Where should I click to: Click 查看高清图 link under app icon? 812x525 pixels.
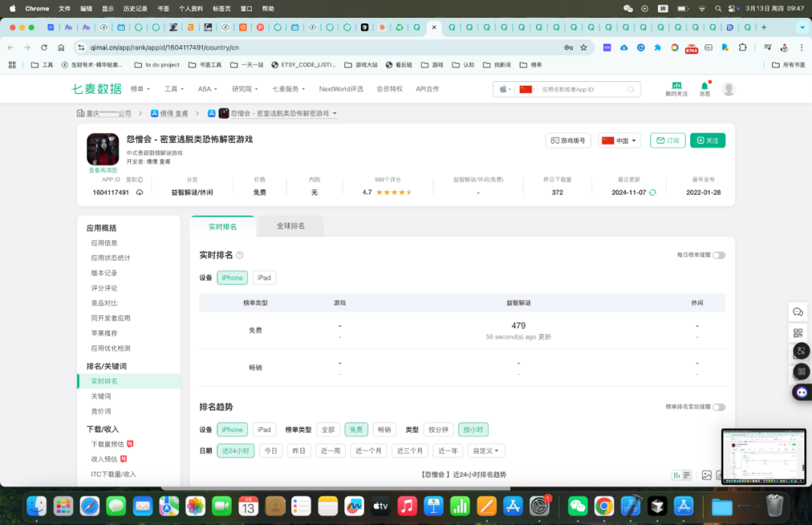pyautogui.click(x=102, y=170)
